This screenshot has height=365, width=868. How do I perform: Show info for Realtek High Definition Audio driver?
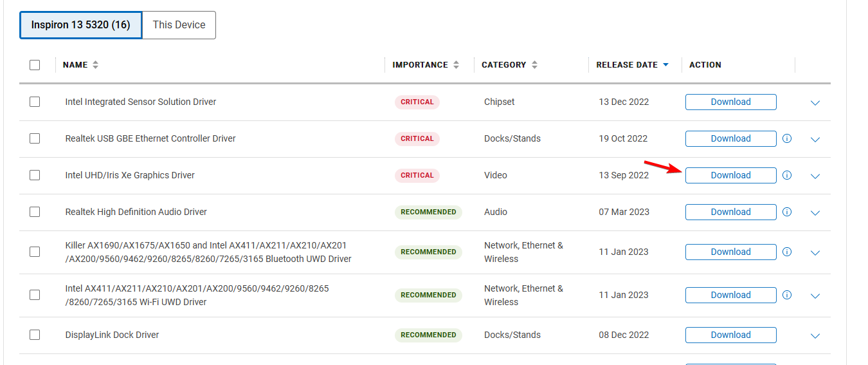click(787, 212)
